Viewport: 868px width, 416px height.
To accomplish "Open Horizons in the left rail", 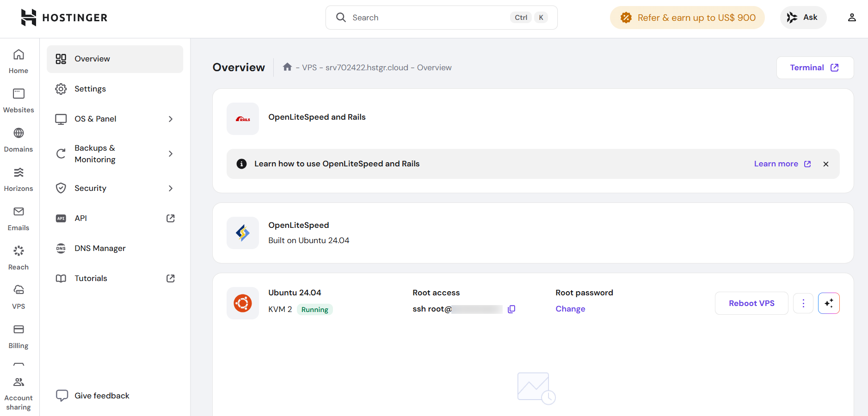I will (x=18, y=179).
